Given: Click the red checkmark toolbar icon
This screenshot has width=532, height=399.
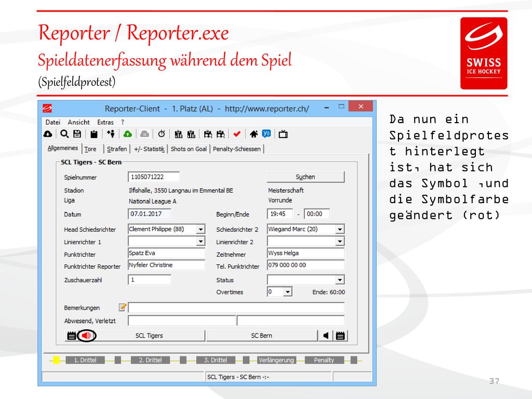Looking at the screenshot, I should click(x=237, y=135).
